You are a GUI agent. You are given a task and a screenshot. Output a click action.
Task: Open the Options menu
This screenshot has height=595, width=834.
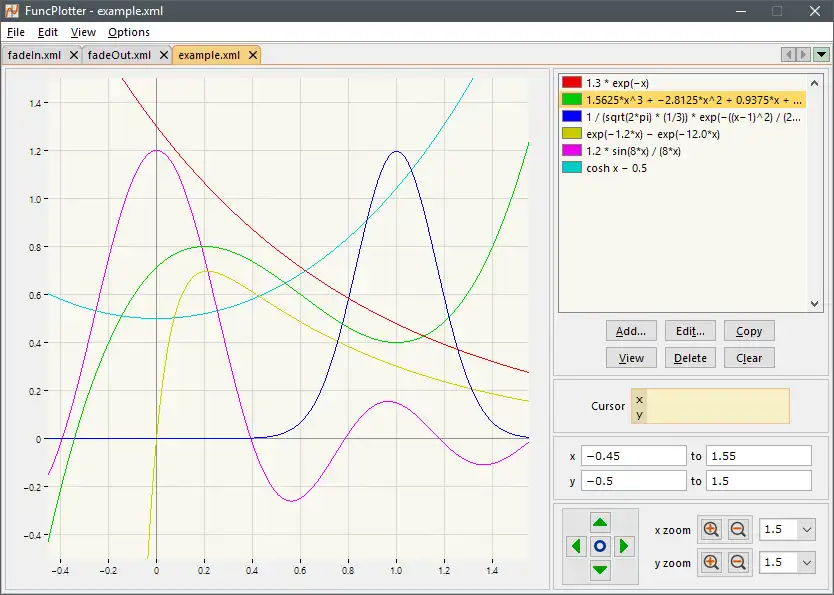[x=129, y=32]
